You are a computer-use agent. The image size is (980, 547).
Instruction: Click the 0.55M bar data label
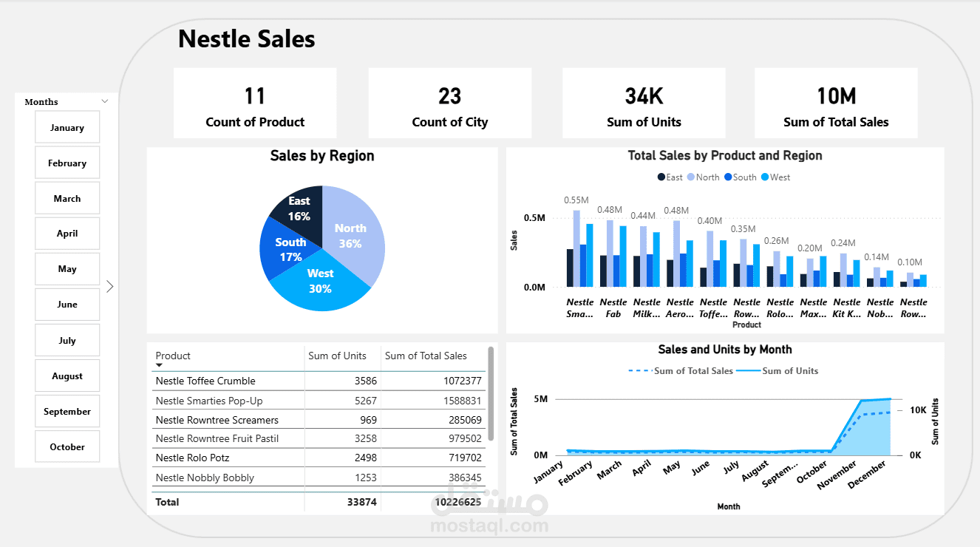tap(576, 200)
